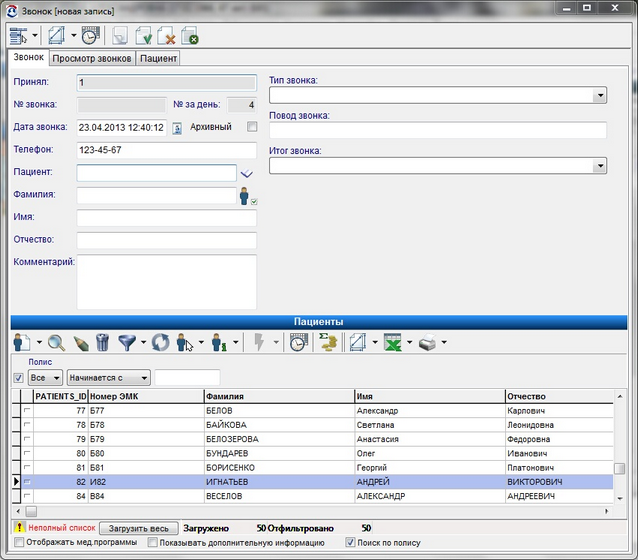This screenshot has height=560, width=638.
Task: Switch to the Пациент tab
Action: (158, 59)
